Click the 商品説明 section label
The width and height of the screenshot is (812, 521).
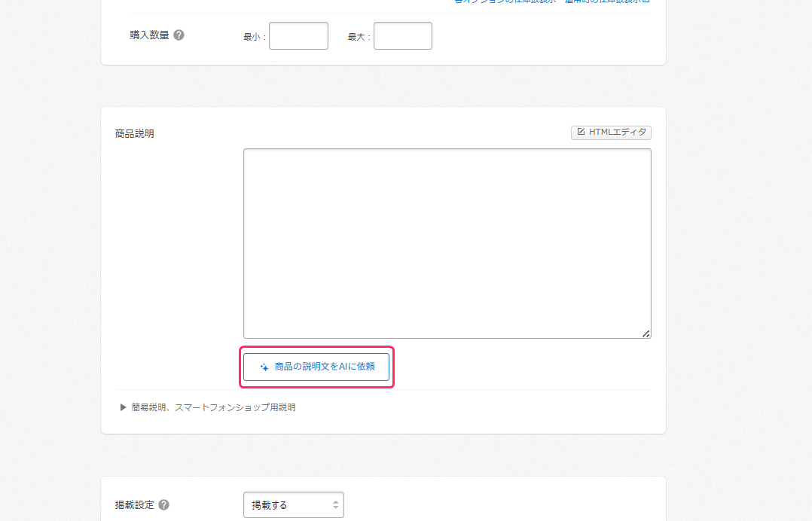point(135,133)
